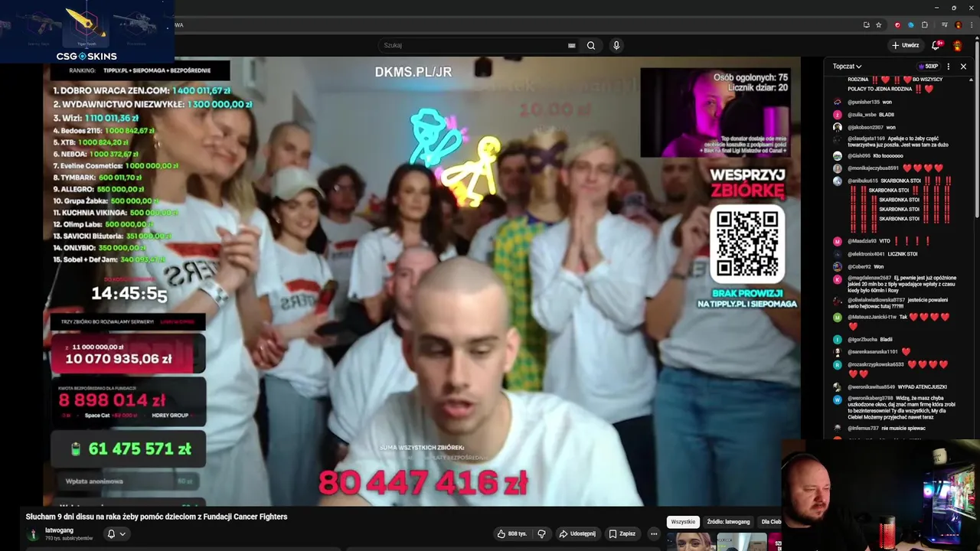Image resolution: width=980 pixels, height=551 pixels.
Task: Click the video title text
Action: 156,517
